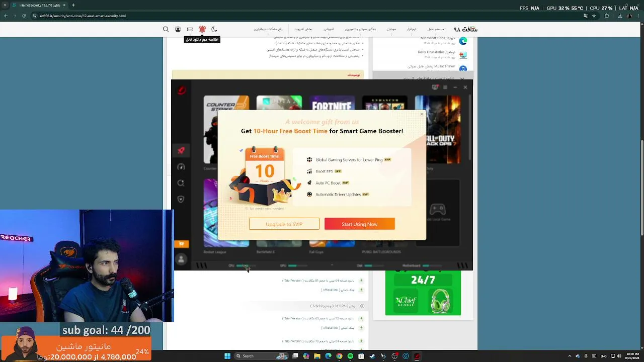Click the orange store cart icon in Game Booster

182,244
